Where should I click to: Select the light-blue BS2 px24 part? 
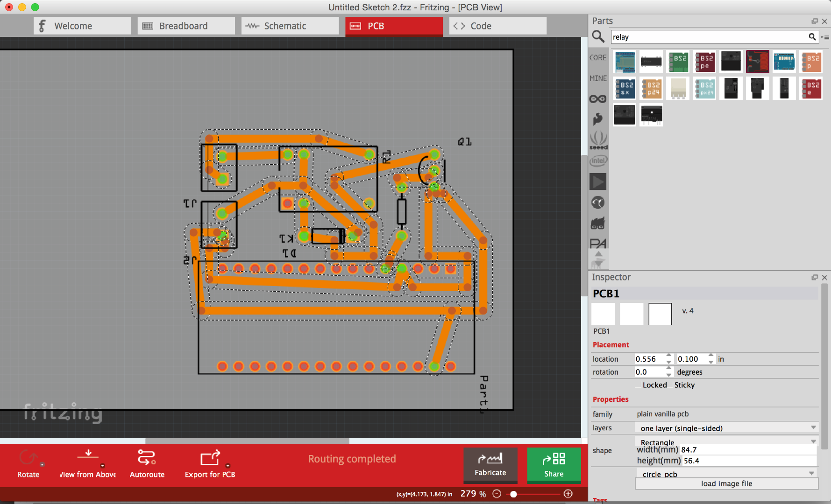(x=704, y=88)
